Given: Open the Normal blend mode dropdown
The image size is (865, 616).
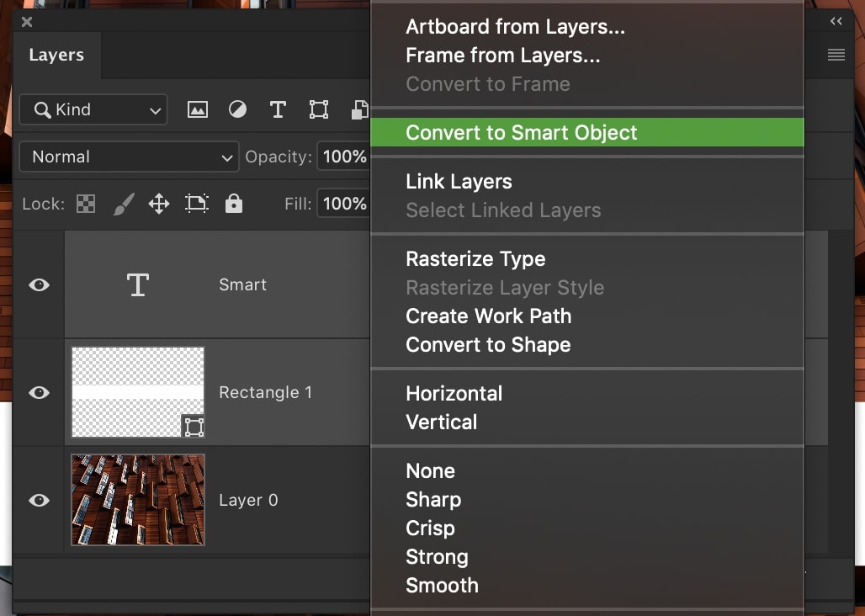Looking at the screenshot, I should tap(129, 157).
